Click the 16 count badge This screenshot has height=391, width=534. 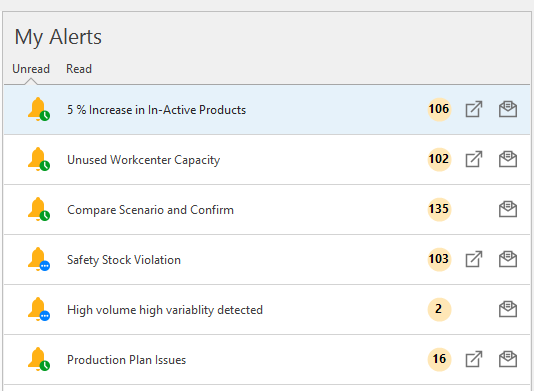[439, 360]
